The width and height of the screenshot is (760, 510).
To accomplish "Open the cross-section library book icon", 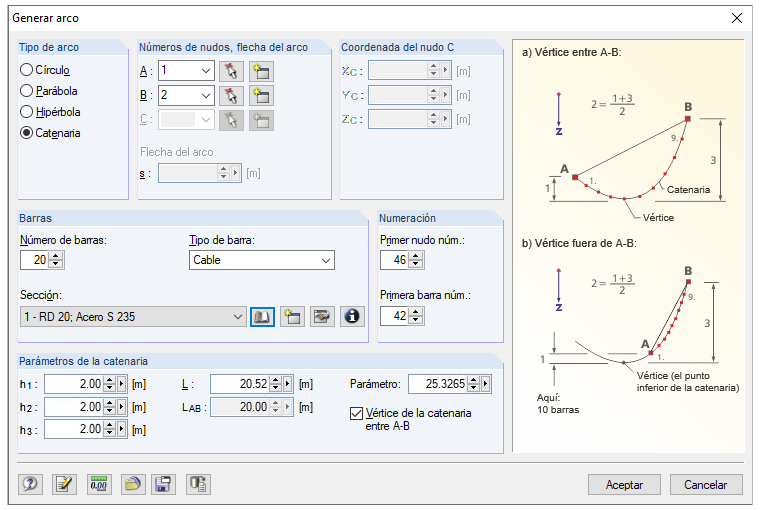I will 262,317.
